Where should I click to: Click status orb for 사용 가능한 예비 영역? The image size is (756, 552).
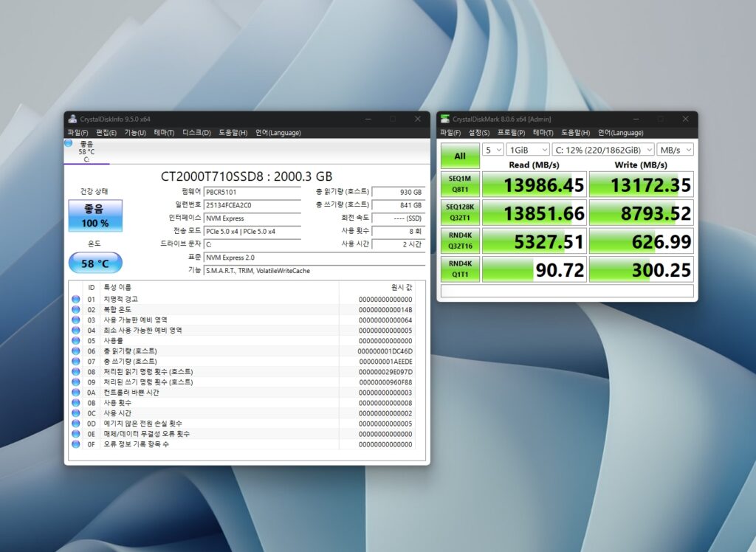(x=76, y=320)
